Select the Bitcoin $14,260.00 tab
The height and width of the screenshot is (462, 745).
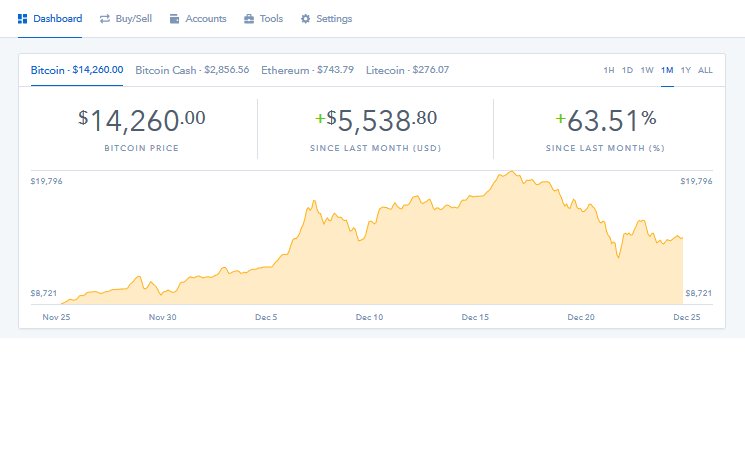[77, 70]
